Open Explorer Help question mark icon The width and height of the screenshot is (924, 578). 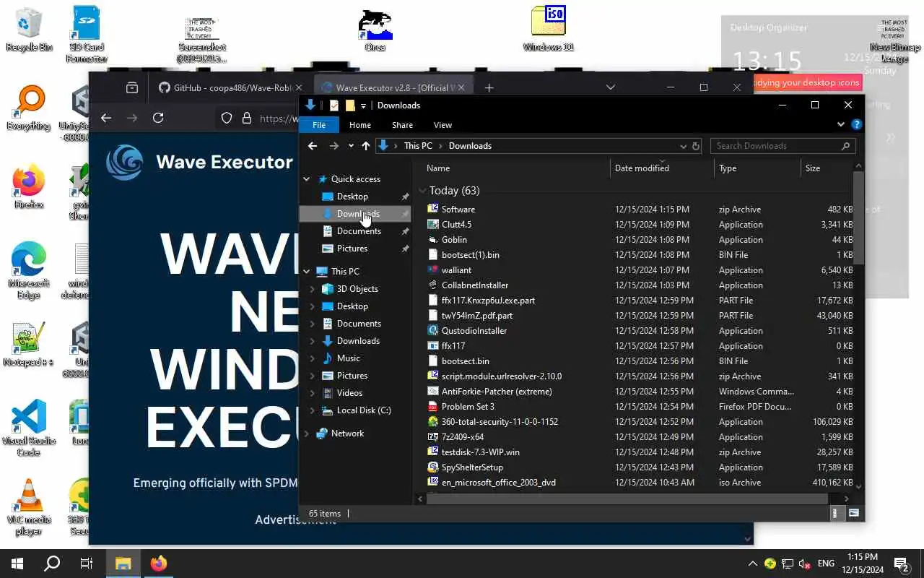coord(856,124)
